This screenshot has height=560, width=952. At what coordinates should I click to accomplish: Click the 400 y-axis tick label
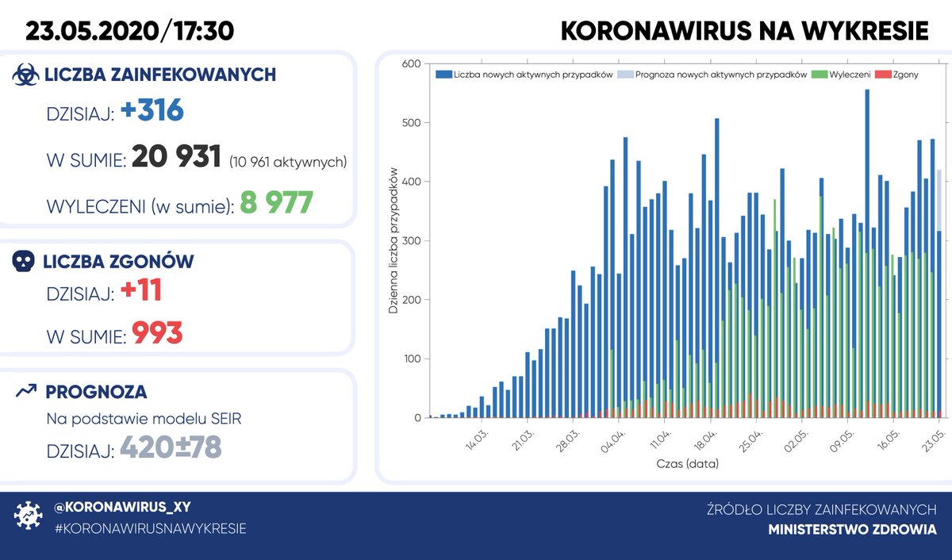pos(409,182)
